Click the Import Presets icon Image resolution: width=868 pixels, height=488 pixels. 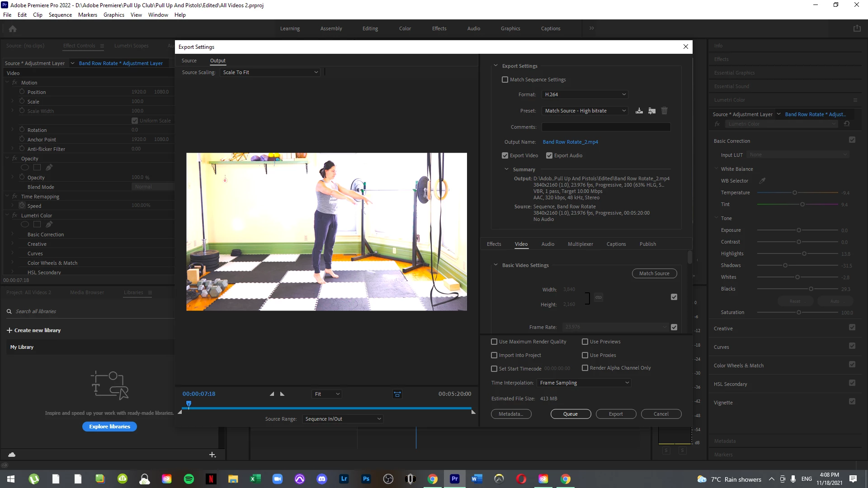click(x=651, y=111)
